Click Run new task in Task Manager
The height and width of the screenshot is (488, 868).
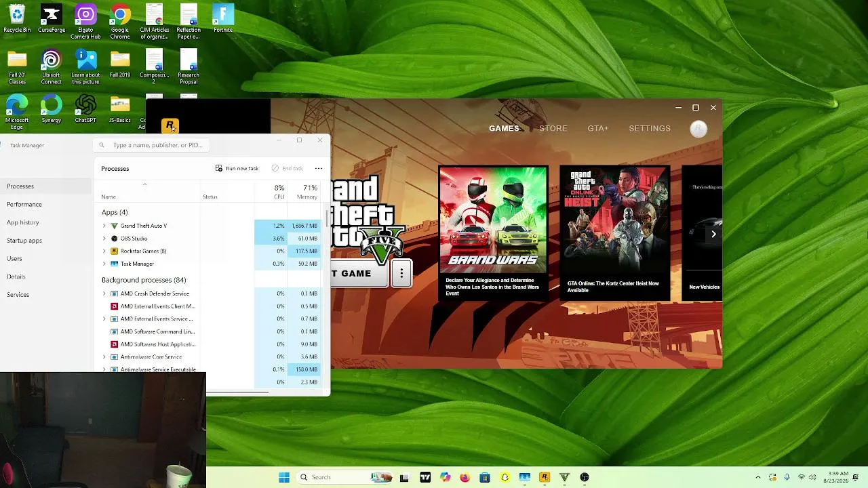coord(237,168)
